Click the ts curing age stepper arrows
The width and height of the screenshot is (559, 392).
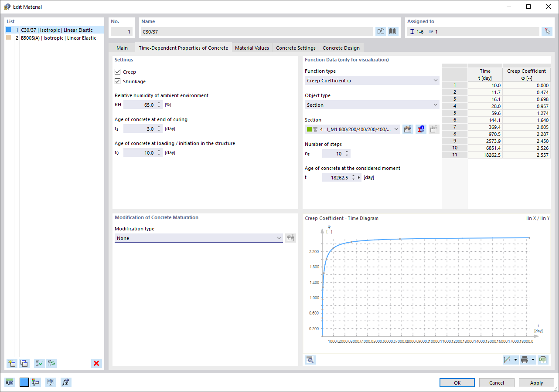(159, 129)
